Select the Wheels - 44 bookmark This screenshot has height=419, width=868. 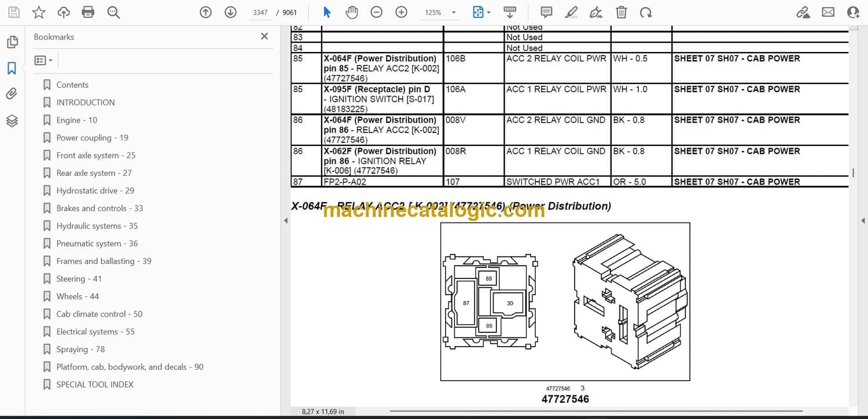(78, 296)
